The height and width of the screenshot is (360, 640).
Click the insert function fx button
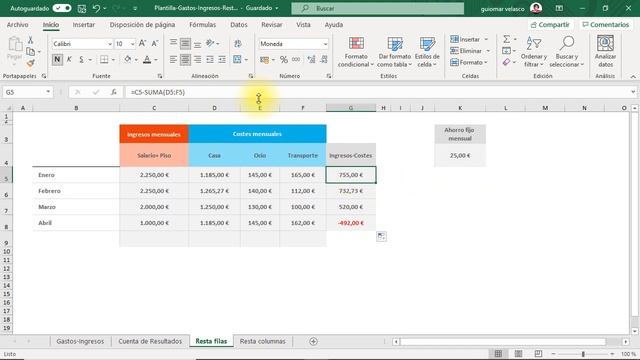point(113,92)
